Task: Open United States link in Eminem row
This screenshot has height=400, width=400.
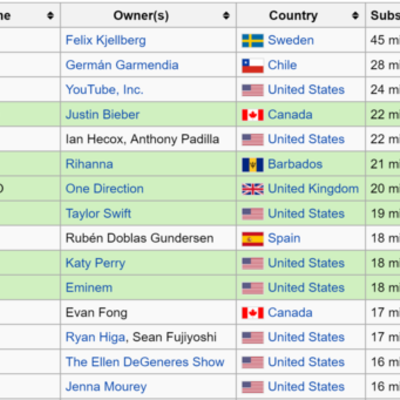Action: [x=306, y=288]
